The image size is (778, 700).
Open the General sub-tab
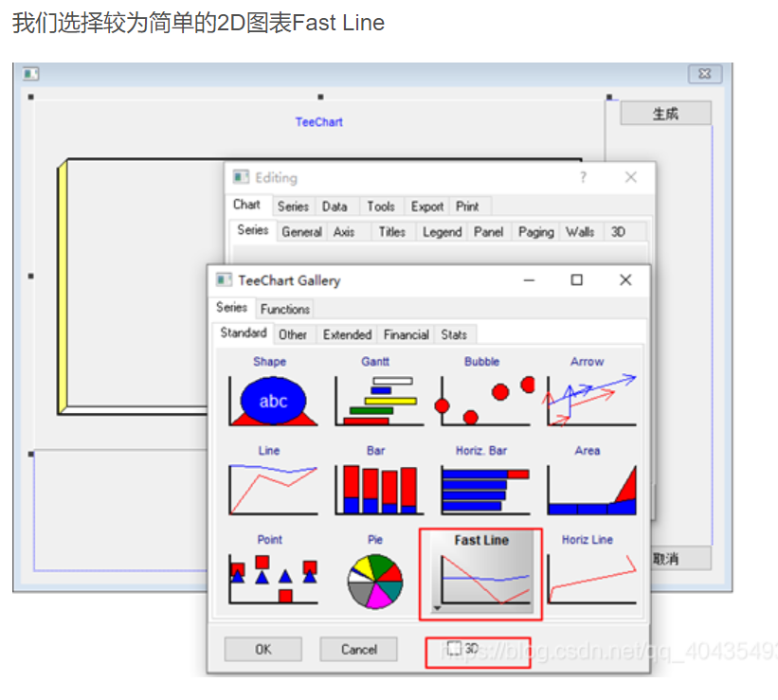[x=301, y=232]
